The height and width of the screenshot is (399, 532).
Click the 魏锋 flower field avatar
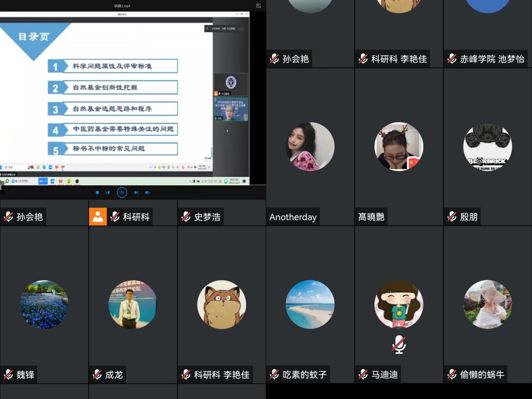[x=44, y=304]
